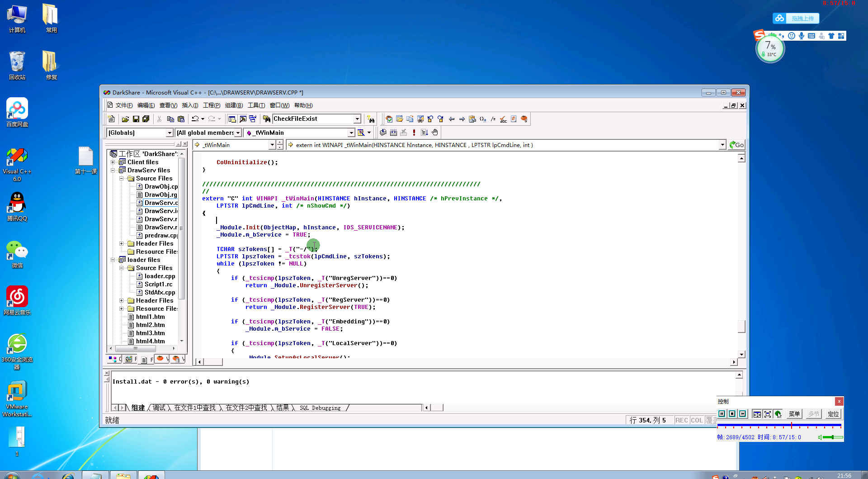Create a new text file from toolbar

point(112,119)
